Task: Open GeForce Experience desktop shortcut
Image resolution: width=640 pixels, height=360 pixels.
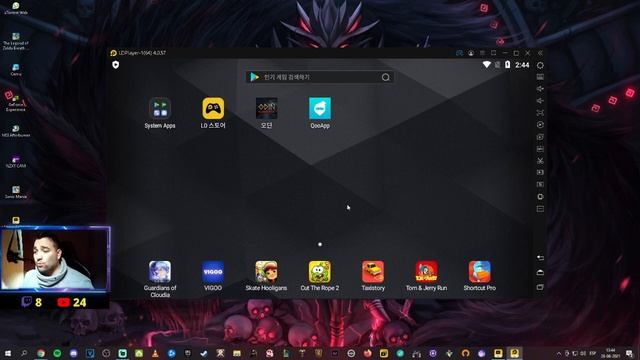Action: point(16,102)
